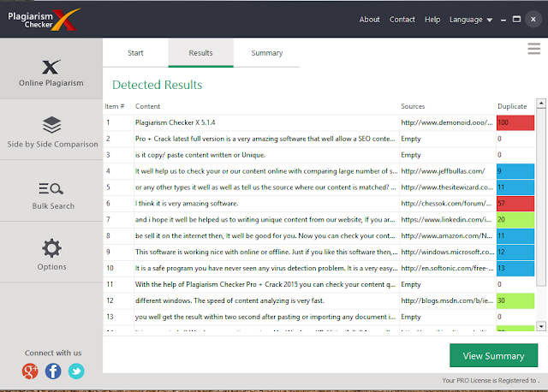This screenshot has width=548, height=392.
Task: Expand the Language dropdown
Action: (471, 20)
